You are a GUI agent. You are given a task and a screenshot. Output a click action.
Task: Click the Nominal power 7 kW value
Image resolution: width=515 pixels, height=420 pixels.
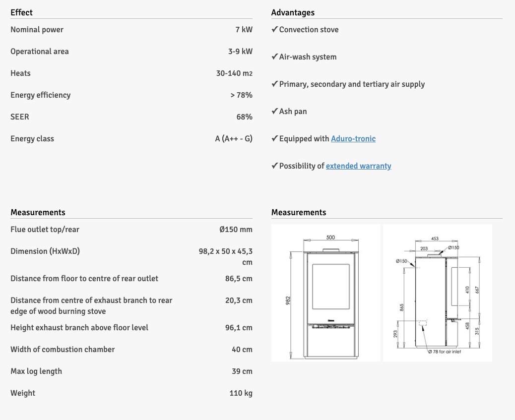[244, 30]
